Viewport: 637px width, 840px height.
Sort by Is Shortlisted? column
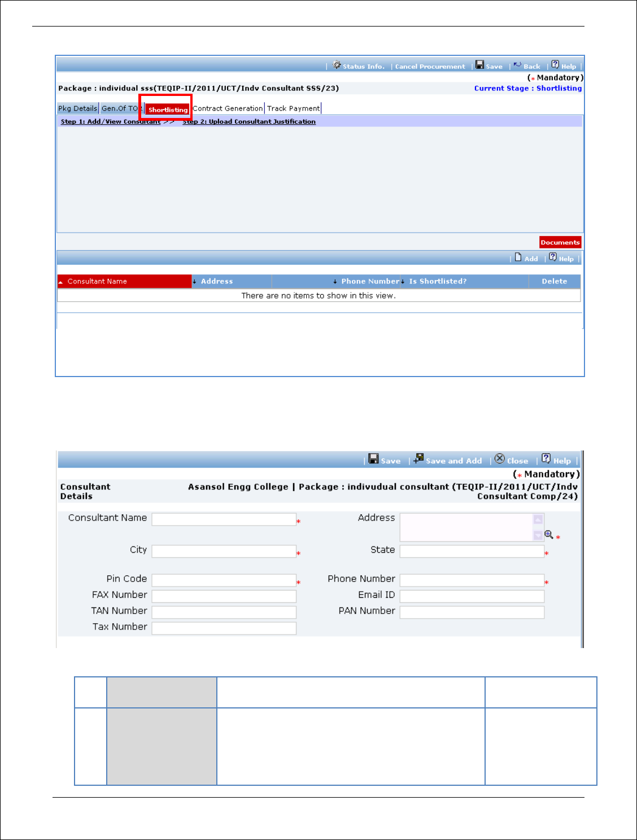[x=464, y=281]
